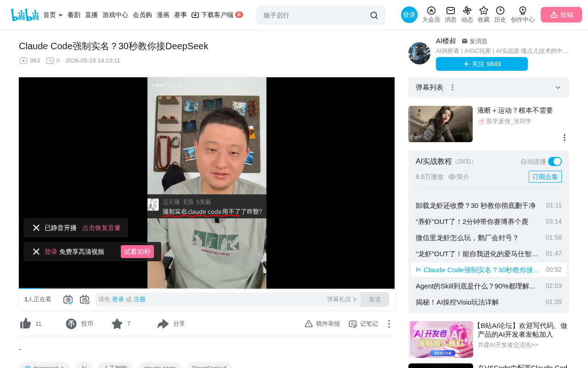
Task: Play Agent的Skill到底是什么 playlist entry
Action: click(489, 286)
